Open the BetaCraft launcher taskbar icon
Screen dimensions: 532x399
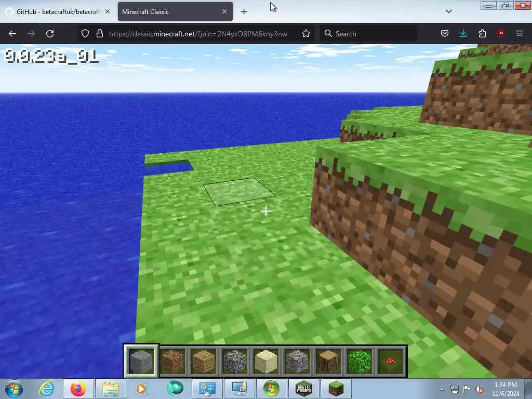point(304,389)
